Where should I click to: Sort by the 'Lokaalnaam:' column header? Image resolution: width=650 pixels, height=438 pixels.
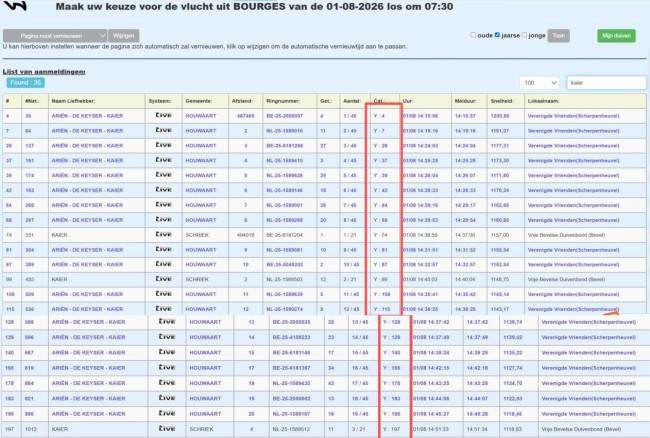[543, 101]
